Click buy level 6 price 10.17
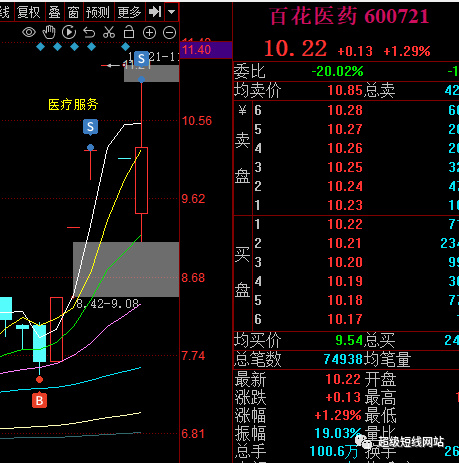Image resolution: width=459 pixels, height=463 pixels. tap(345, 319)
